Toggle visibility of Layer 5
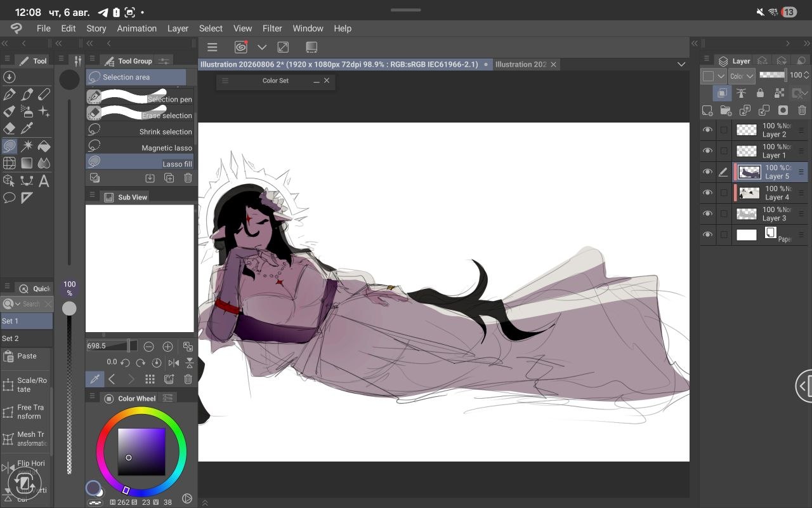812x508 pixels. tap(707, 172)
